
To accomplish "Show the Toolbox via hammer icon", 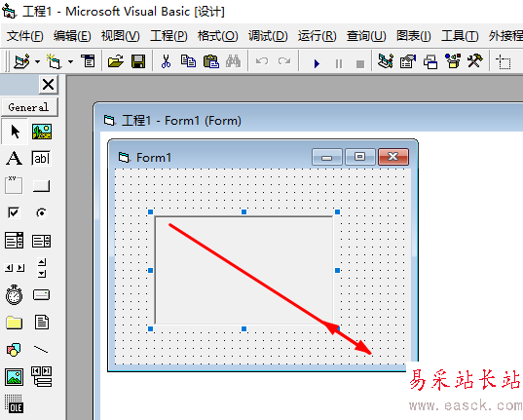I will pos(475,61).
